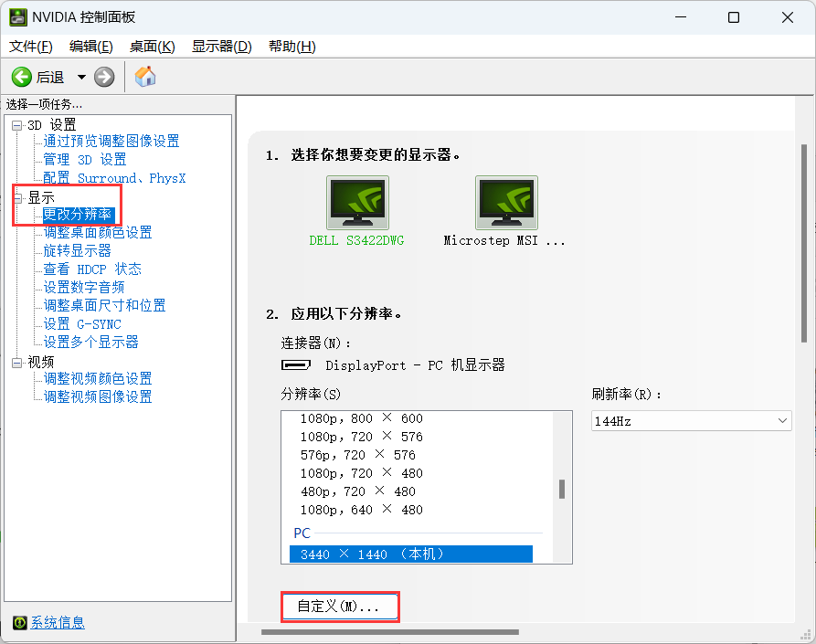Image resolution: width=816 pixels, height=644 pixels.
Task: Click the NVIDIA logo in the title bar
Action: click(x=17, y=17)
